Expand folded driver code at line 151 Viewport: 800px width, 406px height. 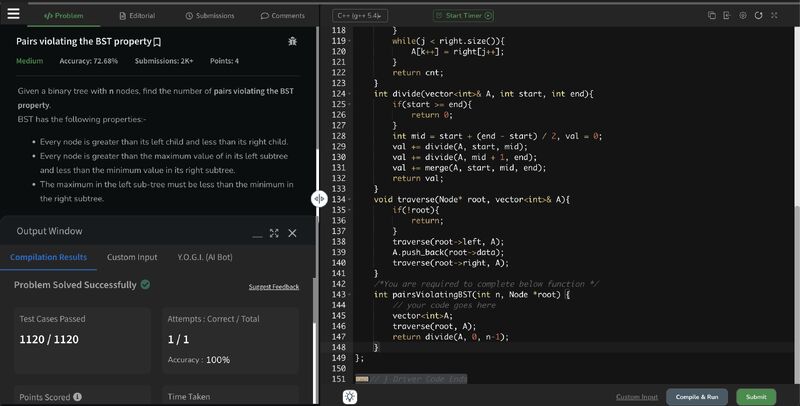[x=362, y=379]
